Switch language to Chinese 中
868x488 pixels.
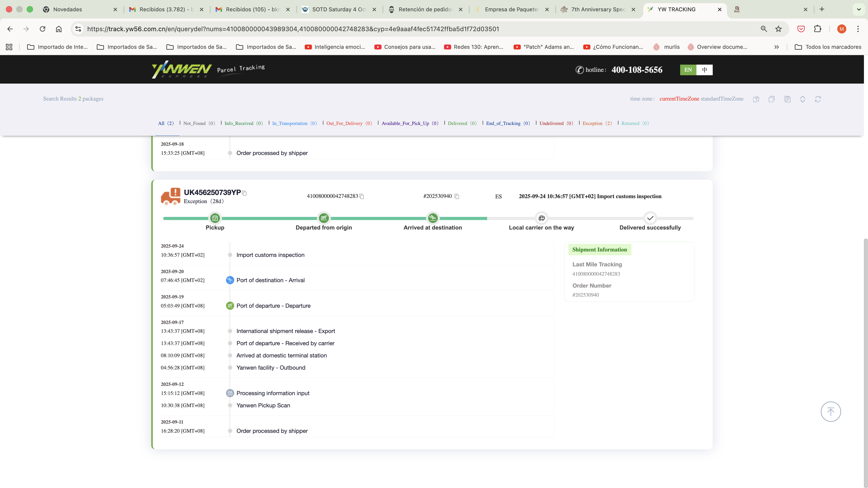coord(705,70)
